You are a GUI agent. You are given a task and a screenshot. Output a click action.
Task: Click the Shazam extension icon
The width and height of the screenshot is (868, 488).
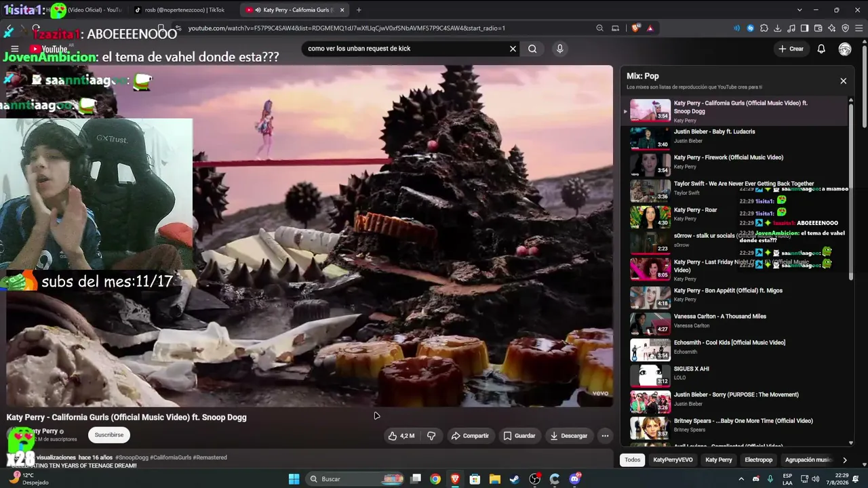(x=750, y=28)
